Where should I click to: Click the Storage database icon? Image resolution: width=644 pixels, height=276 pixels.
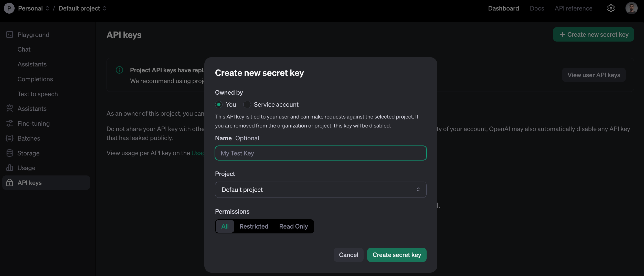coord(9,153)
